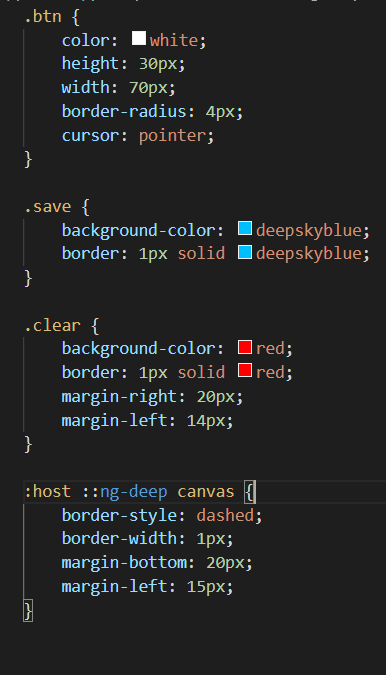This screenshot has height=675, width=386.
Task: Click 'deepskyblue' value on .save border line
Action: coord(309,254)
